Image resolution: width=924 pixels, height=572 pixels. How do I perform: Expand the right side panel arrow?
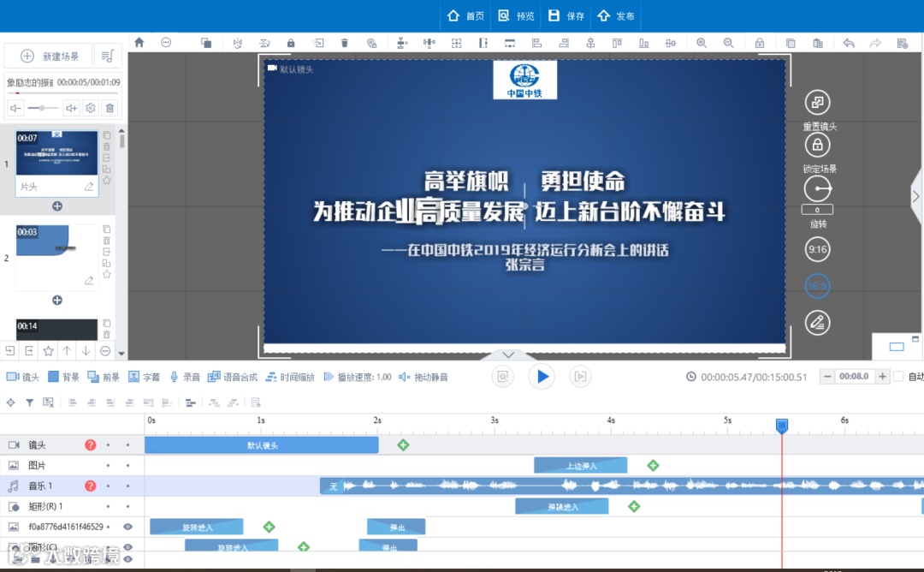point(915,196)
